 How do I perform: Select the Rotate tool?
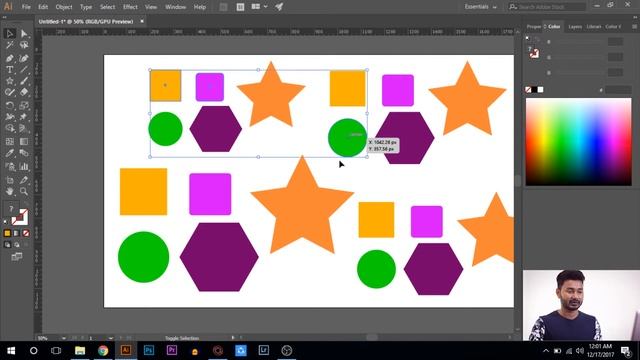point(9,106)
